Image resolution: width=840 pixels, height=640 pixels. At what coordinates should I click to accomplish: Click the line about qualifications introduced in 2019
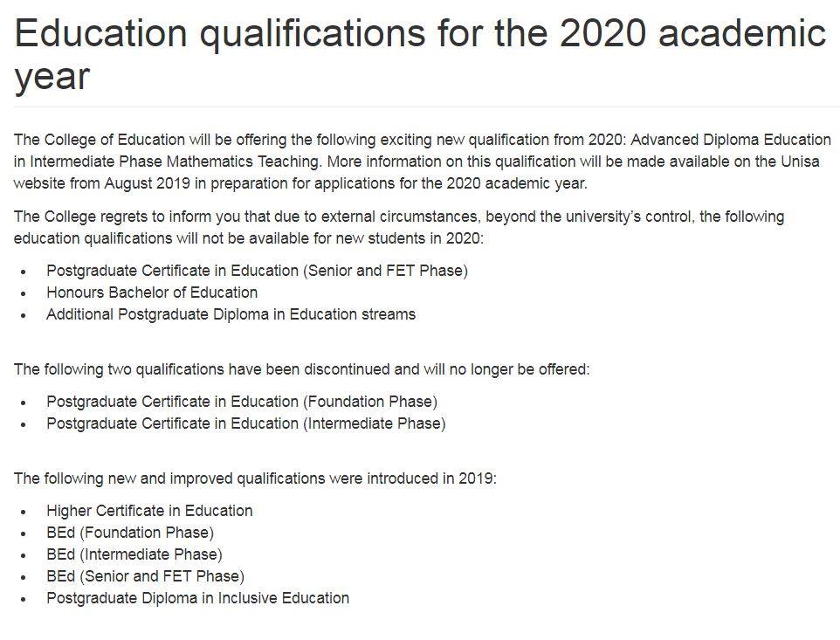(255, 478)
